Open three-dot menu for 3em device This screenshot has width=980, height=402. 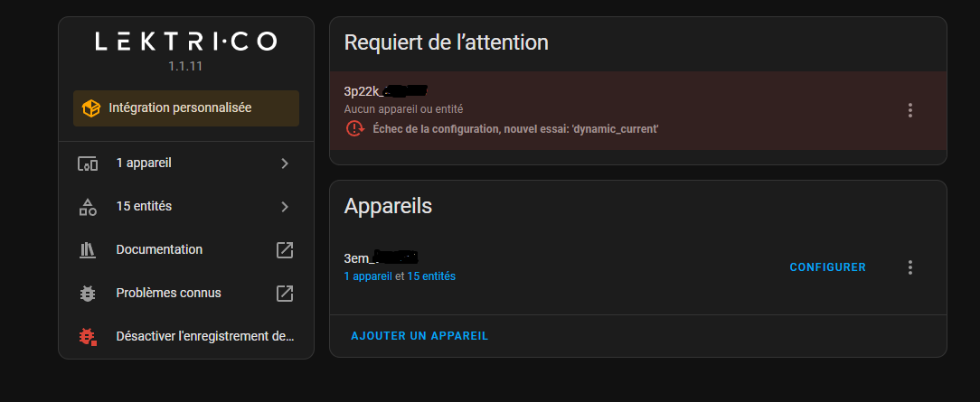coord(910,267)
